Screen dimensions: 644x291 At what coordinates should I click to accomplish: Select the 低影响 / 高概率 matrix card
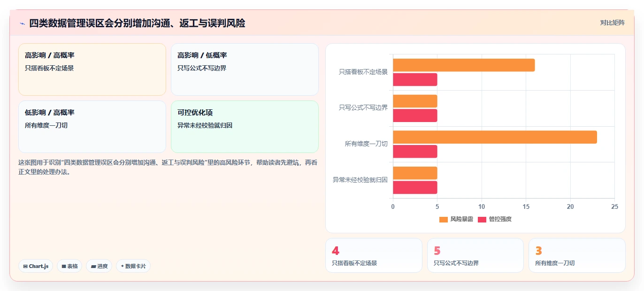click(92, 127)
